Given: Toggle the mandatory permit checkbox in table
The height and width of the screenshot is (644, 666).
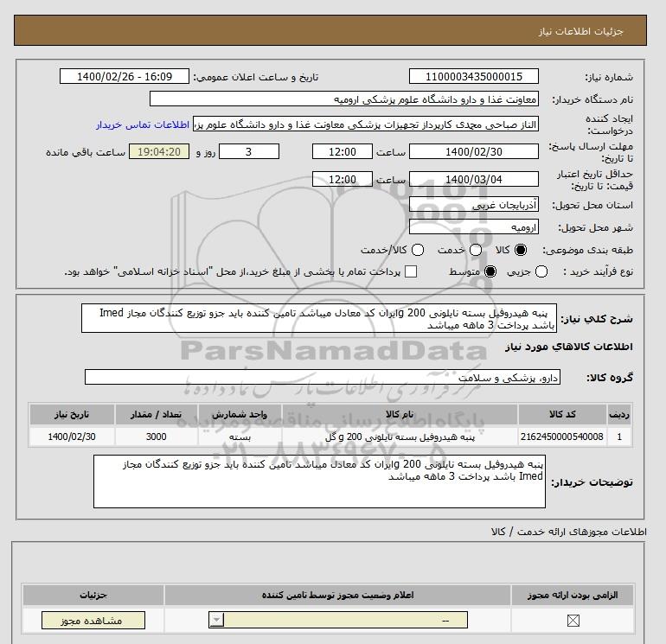Looking at the screenshot, I should pyautogui.click(x=573, y=621).
